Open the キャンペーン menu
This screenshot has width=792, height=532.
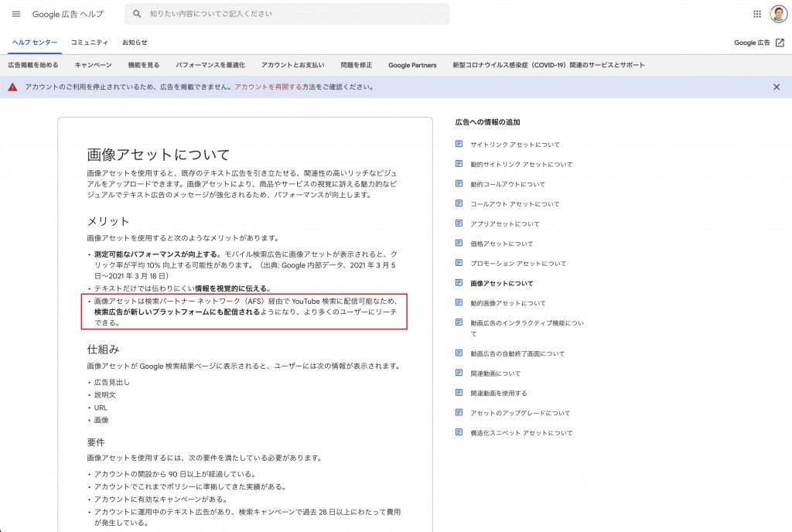(x=94, y=65)
